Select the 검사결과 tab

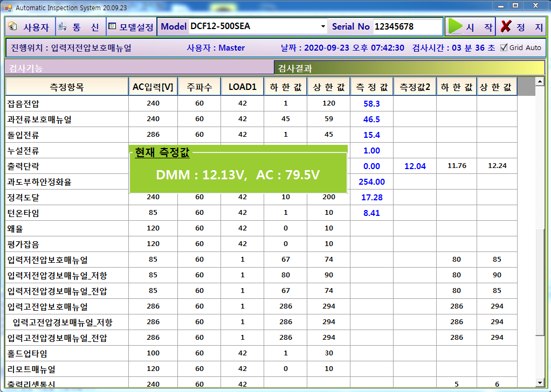click(x=409, y=68)
